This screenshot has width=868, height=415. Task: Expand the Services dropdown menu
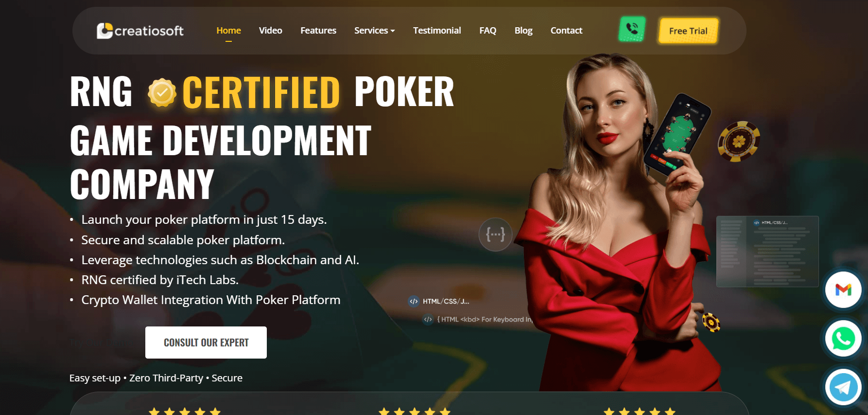(374, 31)
